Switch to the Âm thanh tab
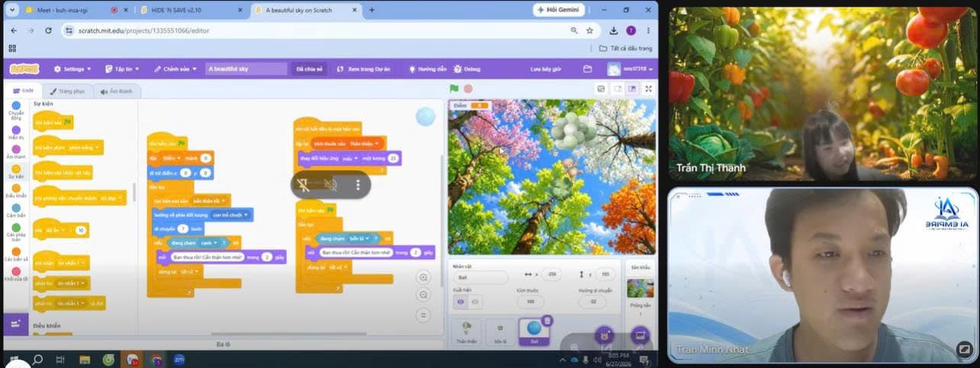The height and width of the screenshot is (368, 980). [117, 91]
